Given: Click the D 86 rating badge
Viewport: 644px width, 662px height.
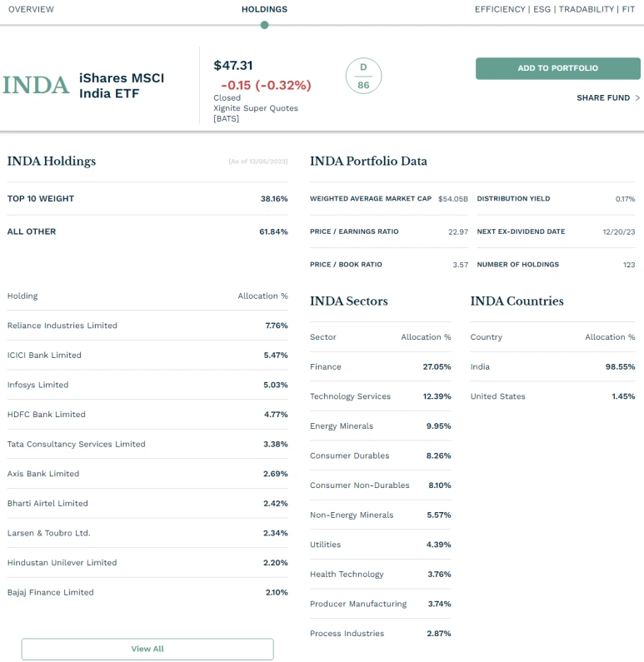Looking at the screenshot, I should (x=363, y=76).
